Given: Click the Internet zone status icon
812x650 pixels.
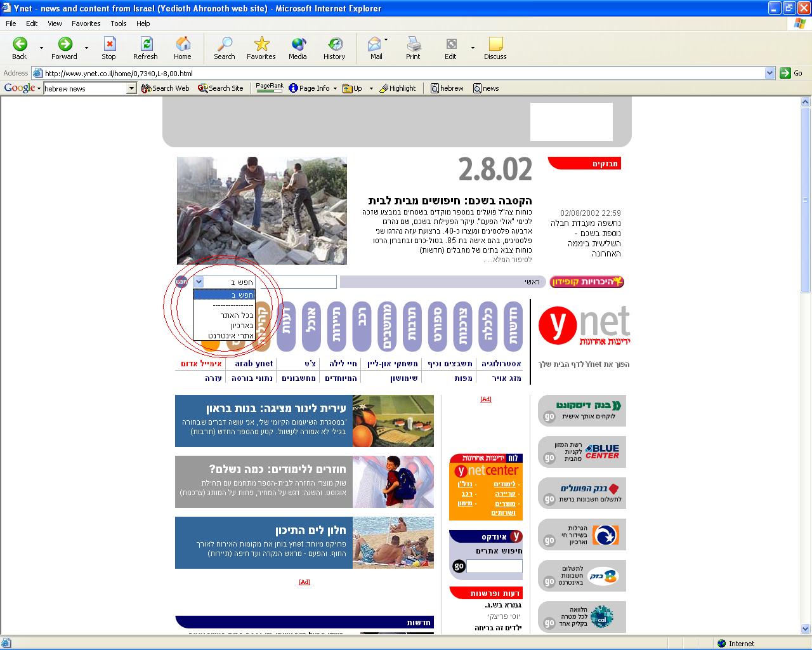Looking at the screenshot, I should pos(721,643).
